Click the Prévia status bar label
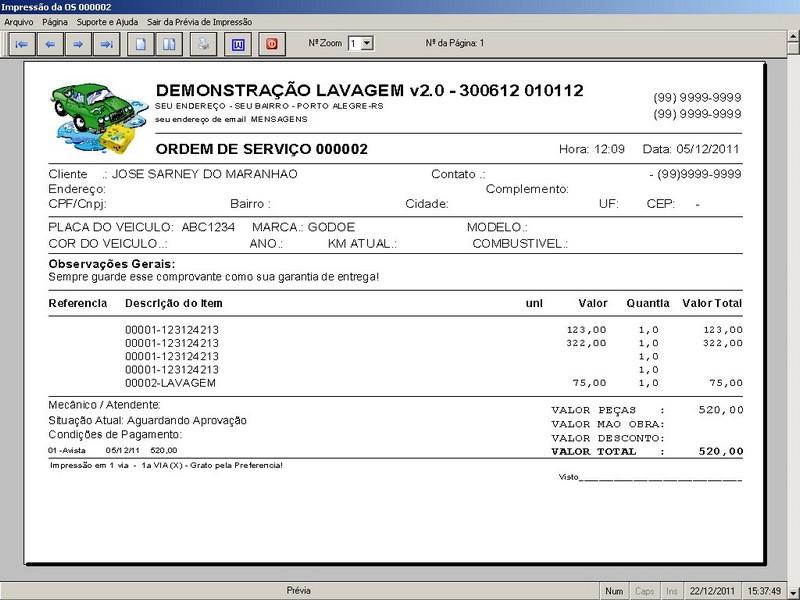The width and height of the screenshot is (800, 600). [x=298, y=590]
